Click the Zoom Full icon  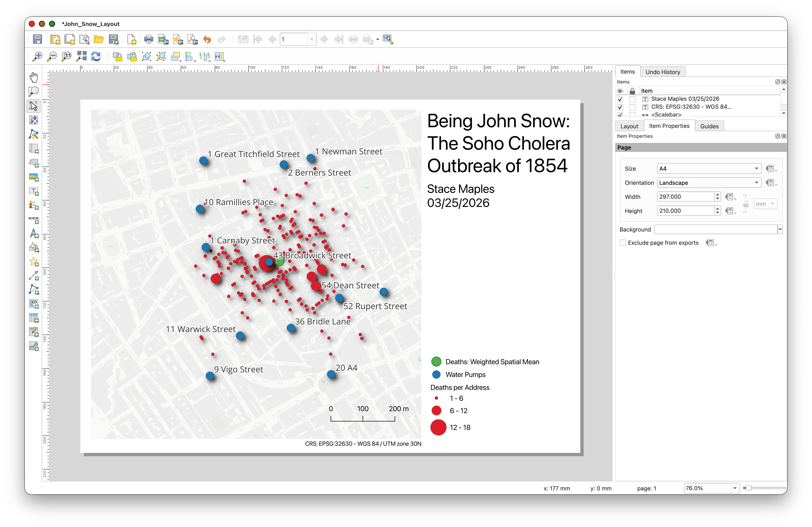(82, 56)
